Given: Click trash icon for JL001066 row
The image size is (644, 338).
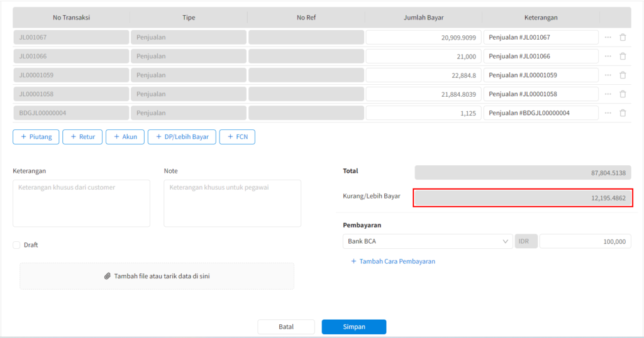Looking at the screenshot, I should click(623, 57).
